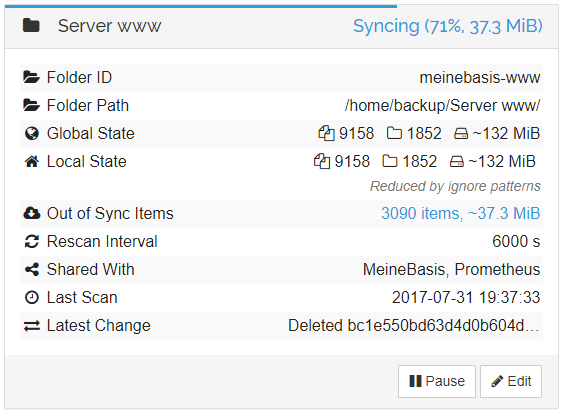
Task: Click the folder icon beside Server www
Action: pyautogui.click(x=31, y=26)
